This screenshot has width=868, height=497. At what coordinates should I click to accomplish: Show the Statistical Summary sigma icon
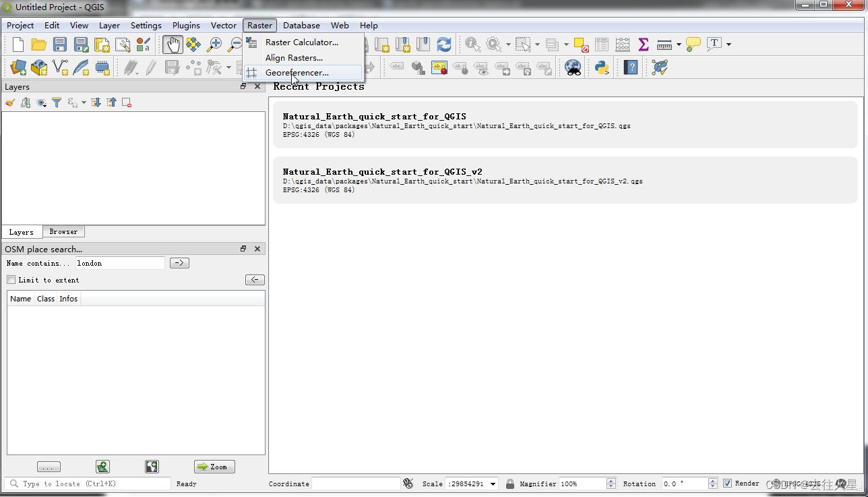coord(644,45)
